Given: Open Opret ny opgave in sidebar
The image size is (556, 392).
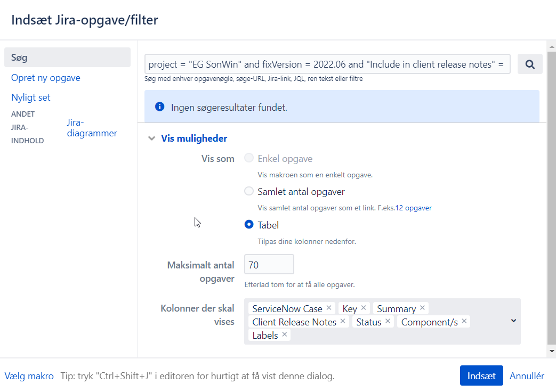Looking at the screenshot, I should point(46,78).
